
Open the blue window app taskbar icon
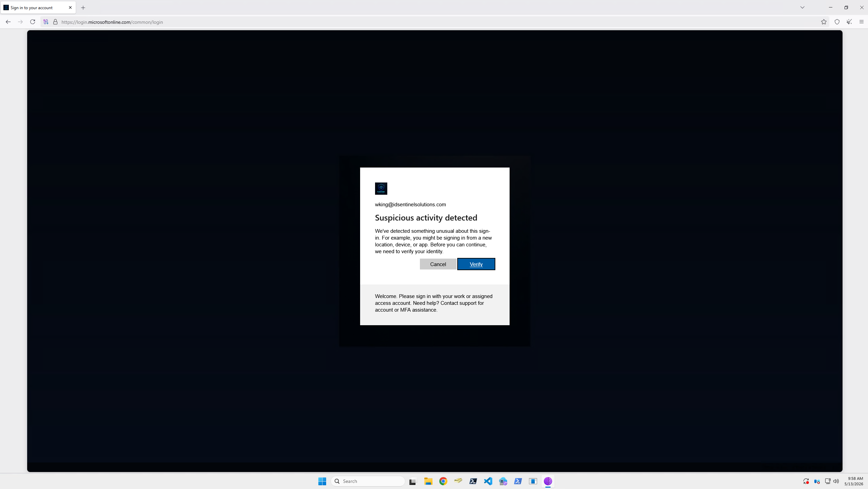coord(533,481)
